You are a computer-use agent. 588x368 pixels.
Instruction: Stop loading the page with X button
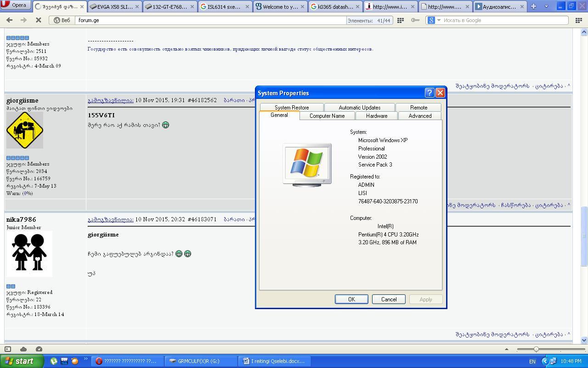39,20
